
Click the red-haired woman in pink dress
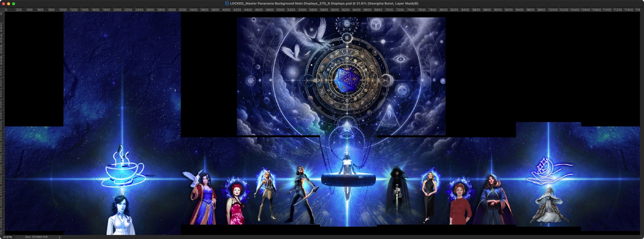tap(236, 204)
